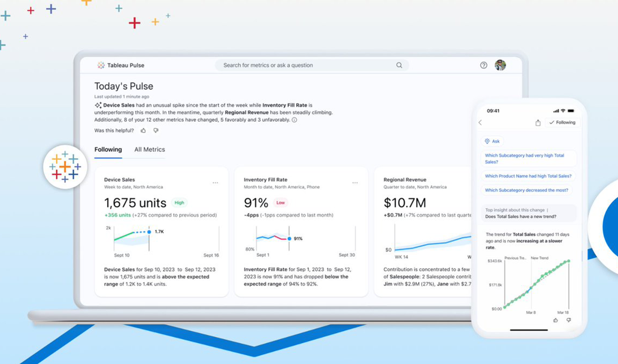Open Inventory Fill Rate card options menu
This screenshot has width=618, height=364.
[355, 183]
